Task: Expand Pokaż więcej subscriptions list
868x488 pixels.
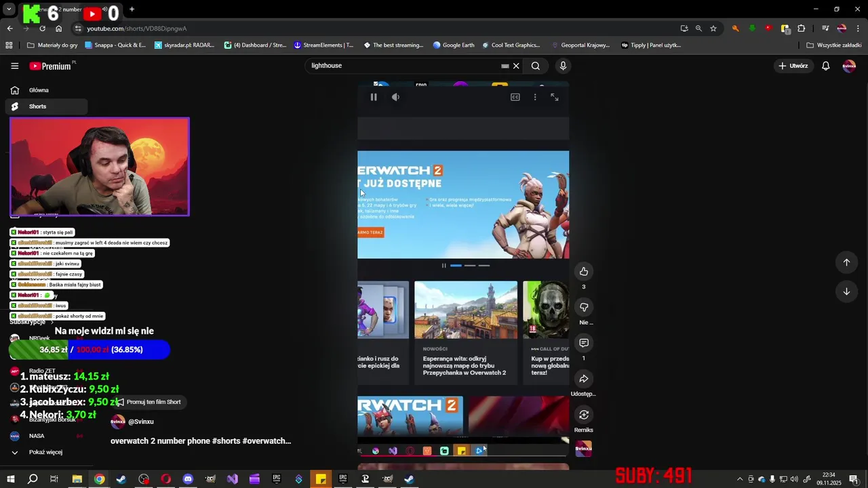Action: pos(46,452)
